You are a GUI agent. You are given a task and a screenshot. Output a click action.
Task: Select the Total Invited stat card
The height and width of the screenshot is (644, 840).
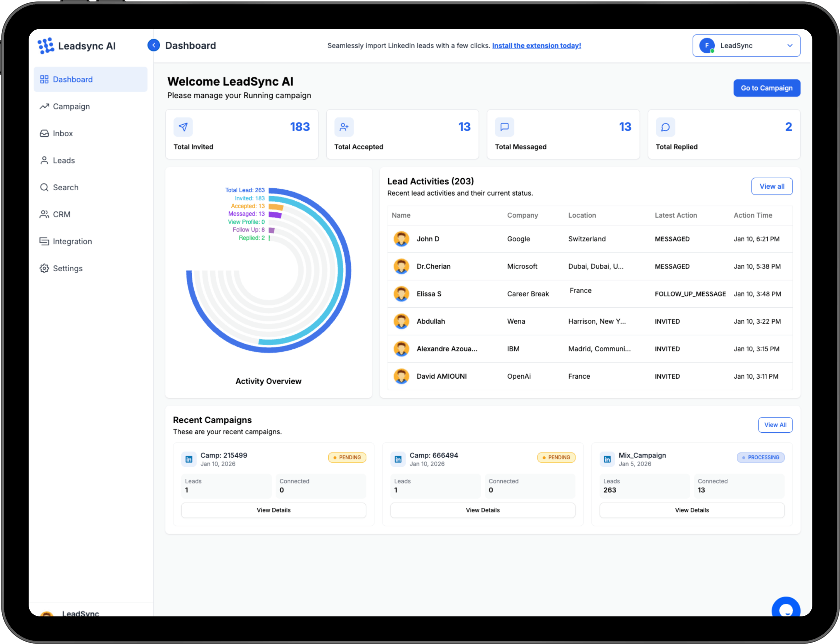(242, 134)
